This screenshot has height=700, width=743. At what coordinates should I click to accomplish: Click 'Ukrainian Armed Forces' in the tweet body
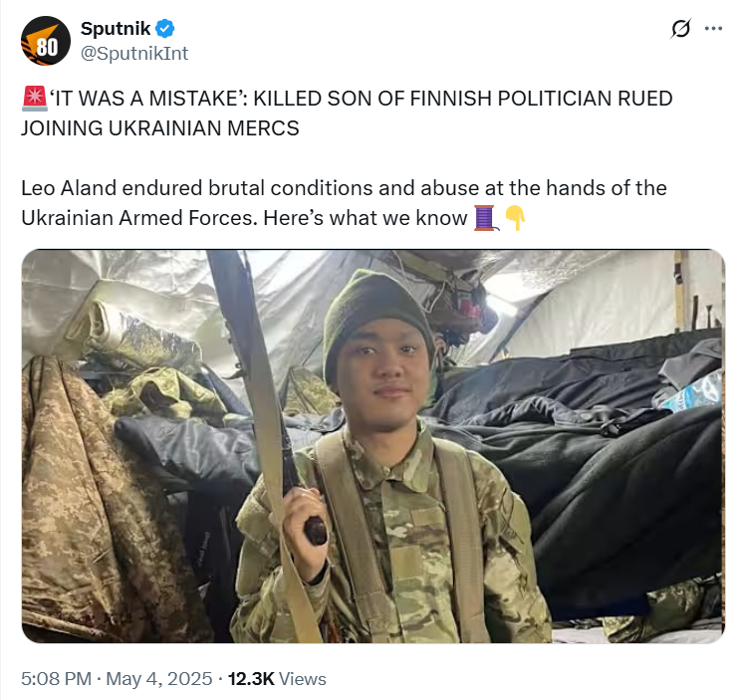139,218
